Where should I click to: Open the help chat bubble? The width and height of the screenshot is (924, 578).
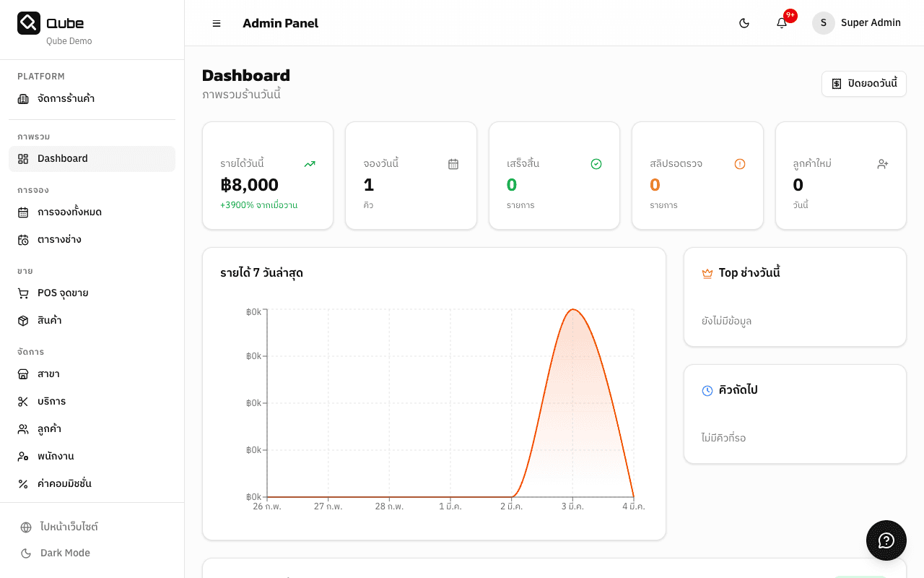coord(886,540)
